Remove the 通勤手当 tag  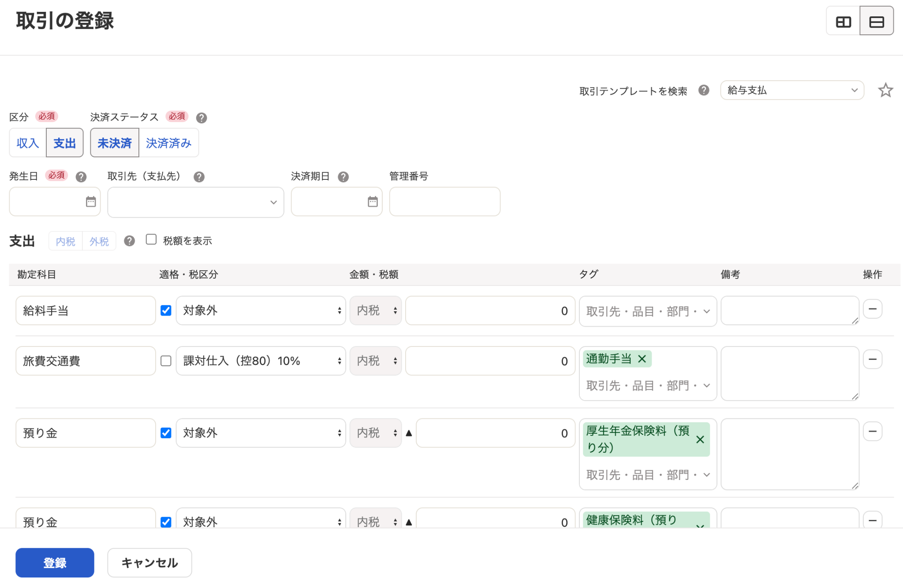click(x=642, y=359)
